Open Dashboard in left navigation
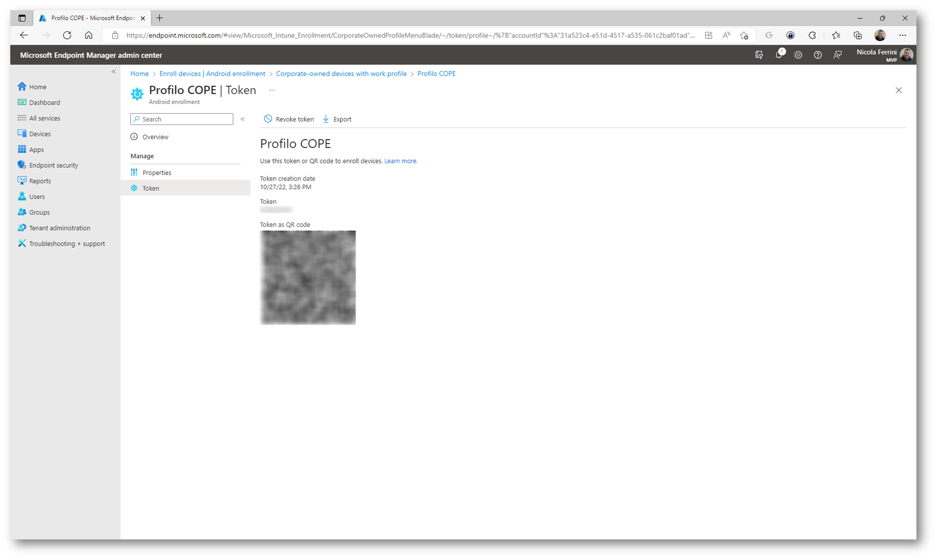Screen dimensions: 937x560 pos(44,102)
